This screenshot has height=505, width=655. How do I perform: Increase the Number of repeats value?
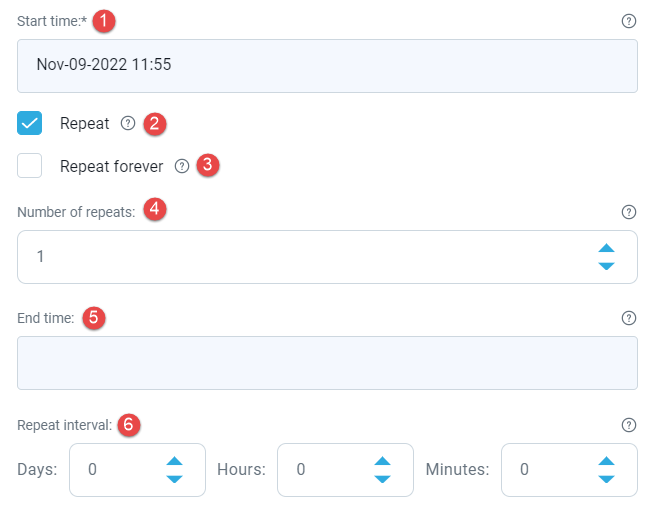point(605,248)
